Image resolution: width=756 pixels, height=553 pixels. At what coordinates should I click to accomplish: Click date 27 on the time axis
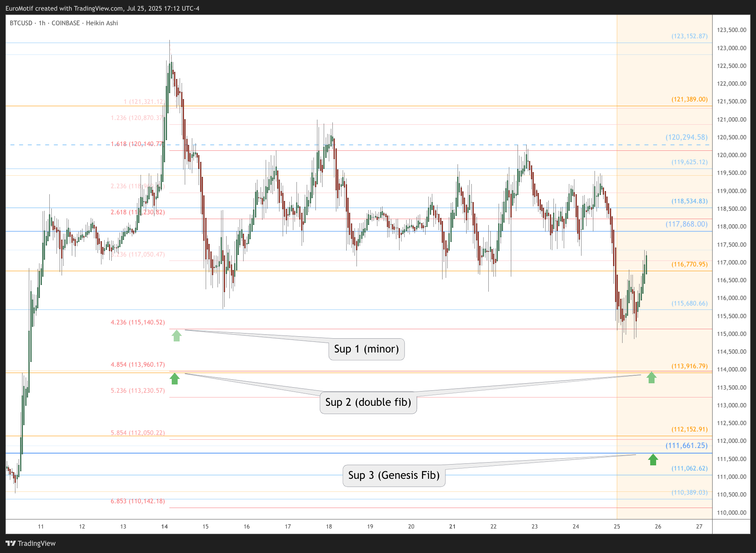click(699, 526)
